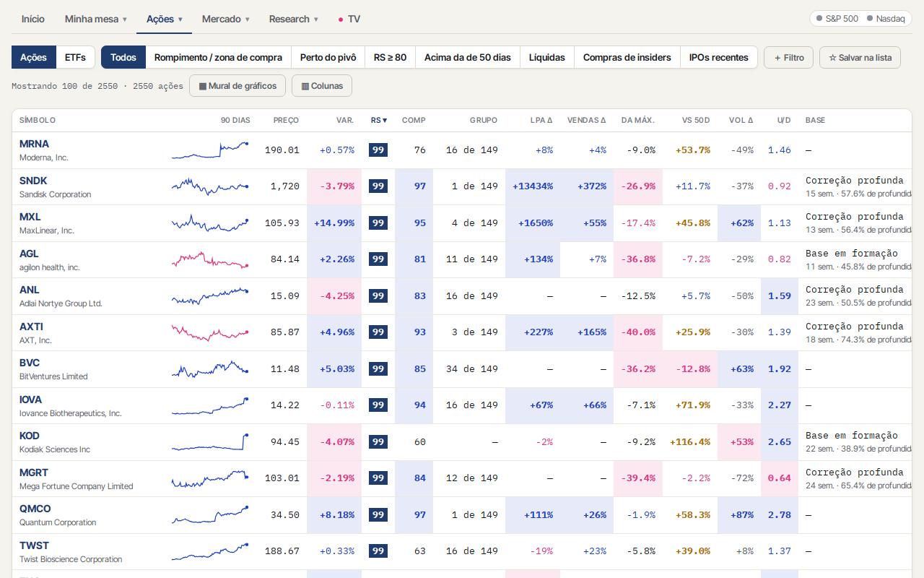Viewport: 924px width, 578px height.
Task: Select the Acima da de 50 dias tab
Action: tap(467, 58)
